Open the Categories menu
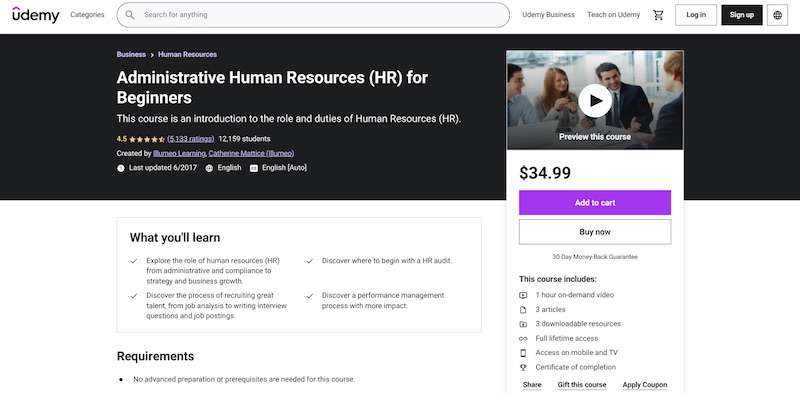800x393 pixels. [x=87, y=15]
